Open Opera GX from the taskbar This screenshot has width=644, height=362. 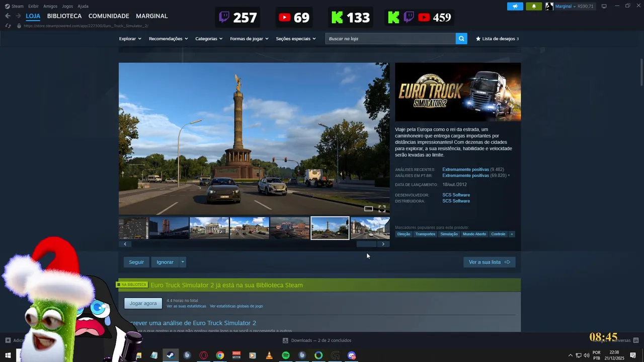pyautogui.click(x=204, y=355)
